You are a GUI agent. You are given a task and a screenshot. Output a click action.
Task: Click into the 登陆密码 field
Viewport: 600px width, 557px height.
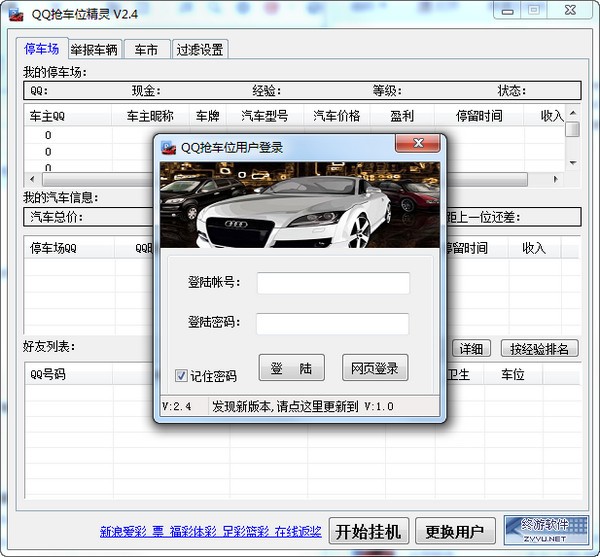[333, 324]
